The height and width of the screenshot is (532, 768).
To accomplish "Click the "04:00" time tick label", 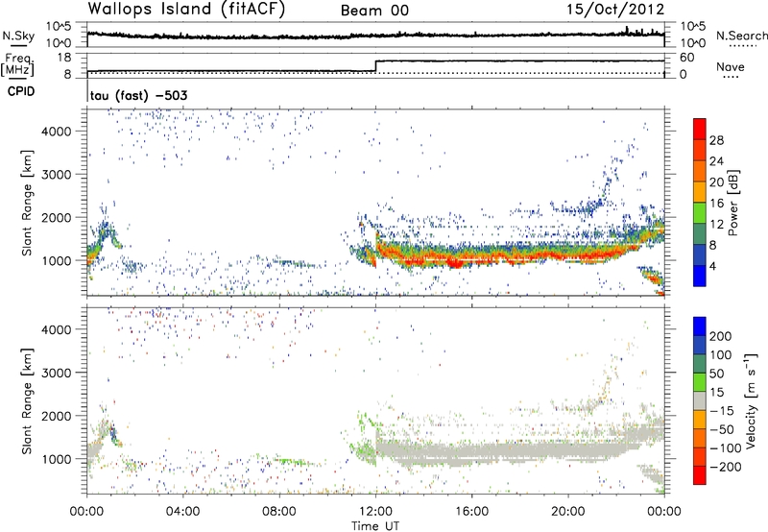I will point(182,512).
